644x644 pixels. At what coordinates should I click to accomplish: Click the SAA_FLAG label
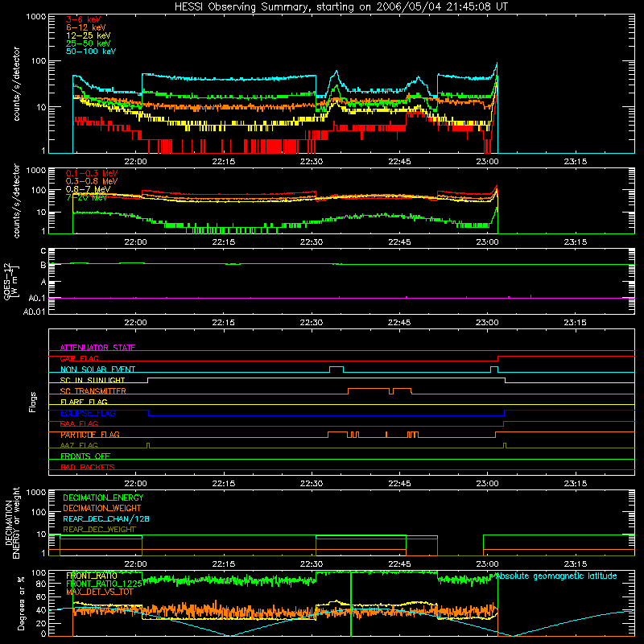coord(79,424)
